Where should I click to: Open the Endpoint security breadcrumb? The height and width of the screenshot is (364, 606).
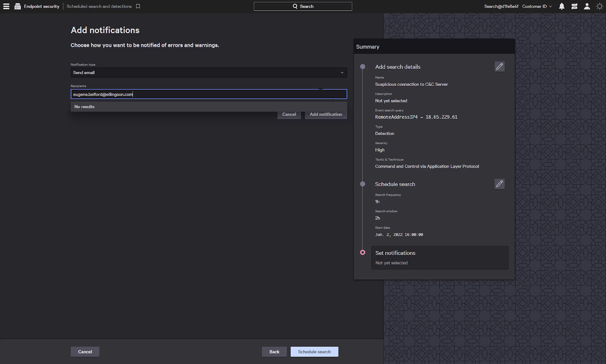[x=42, y=6]
